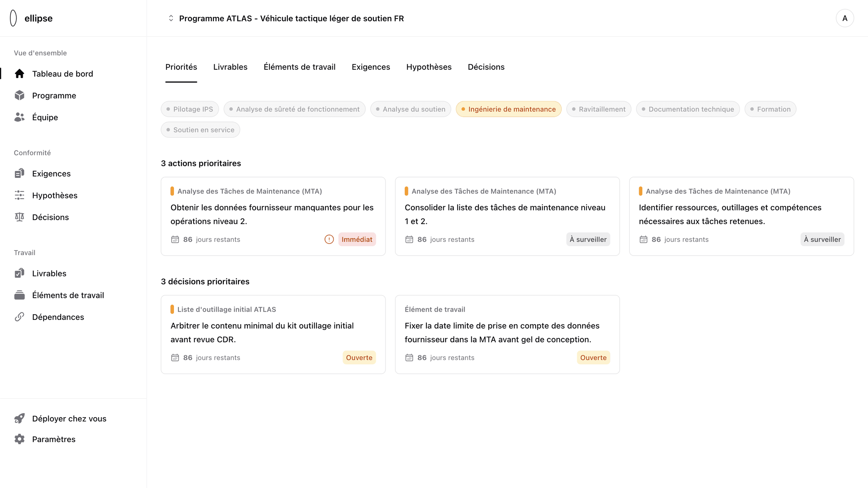868x488 pixels.
Task: Click calendar icon on Consolider la liste card
Action: click(409, 239)
